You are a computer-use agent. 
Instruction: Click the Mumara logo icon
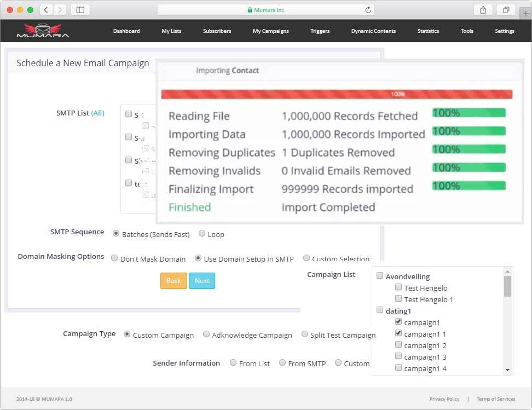tap(43, 31)
